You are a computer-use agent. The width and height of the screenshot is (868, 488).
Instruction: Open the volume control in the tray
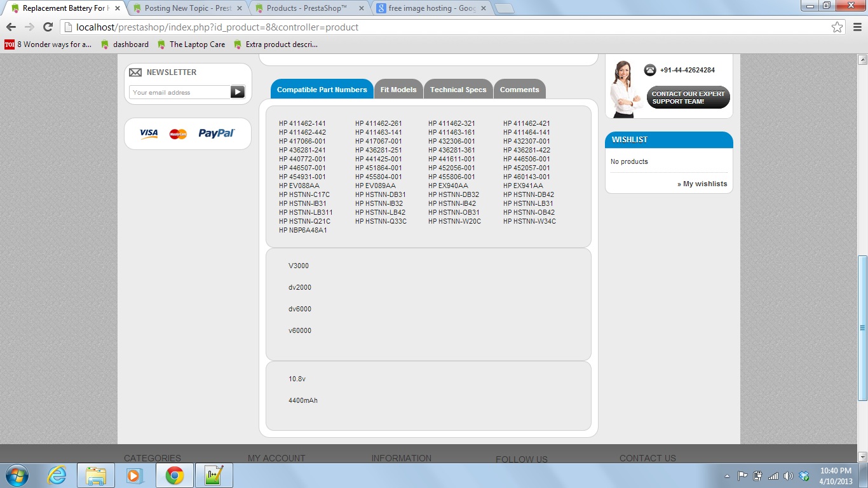789,476
